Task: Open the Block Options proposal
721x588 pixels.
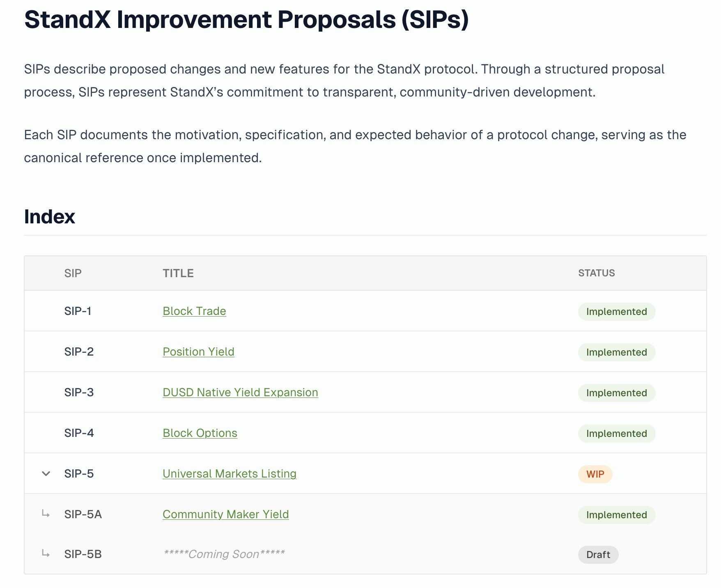Action: point(200,433)
